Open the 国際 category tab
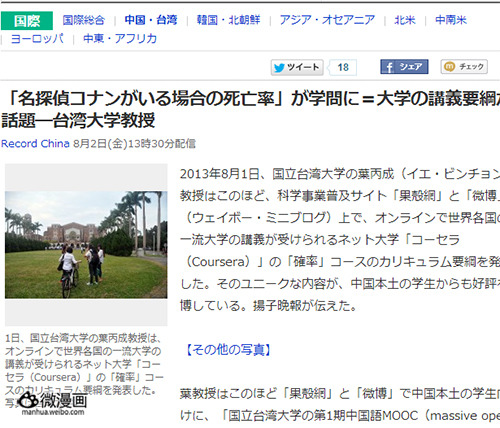Screen dimensions: 500x428 point(27,21)
